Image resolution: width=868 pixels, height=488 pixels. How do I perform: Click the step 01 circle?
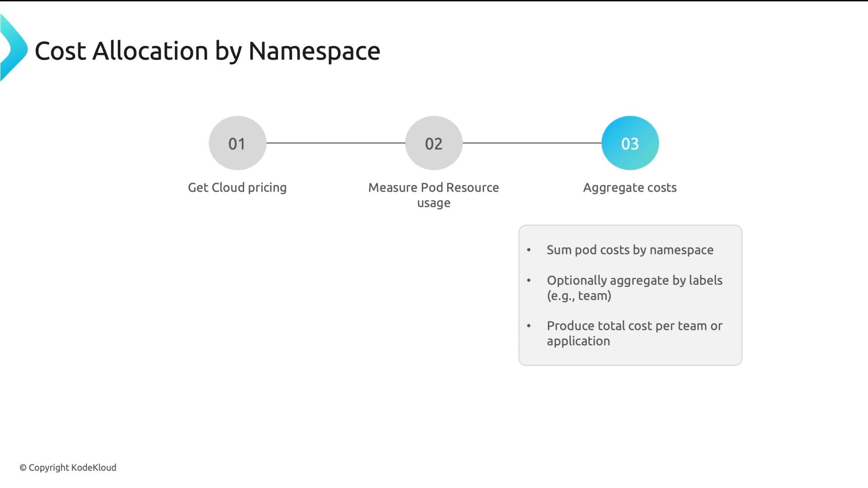pyautogui.click(x=237, y=143)
